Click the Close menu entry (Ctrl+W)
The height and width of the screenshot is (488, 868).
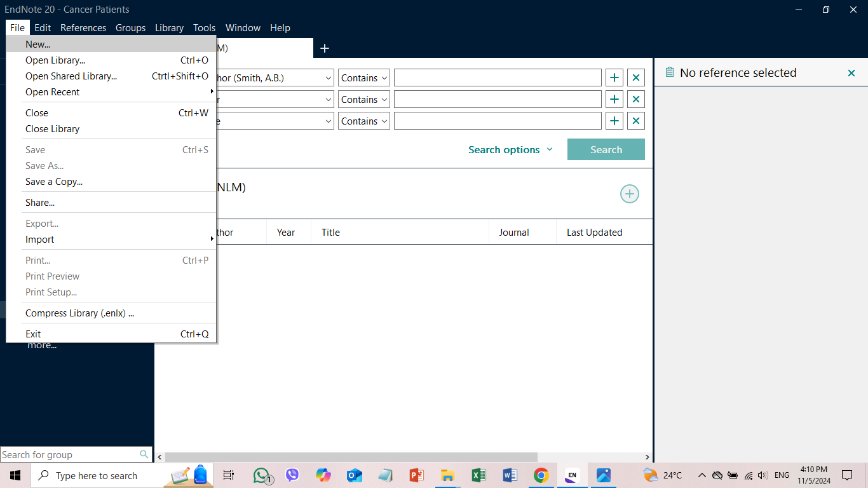pos(111,113)
